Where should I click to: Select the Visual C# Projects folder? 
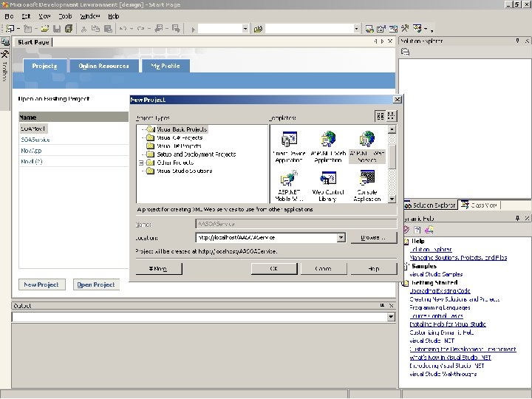tap(180, 137)
